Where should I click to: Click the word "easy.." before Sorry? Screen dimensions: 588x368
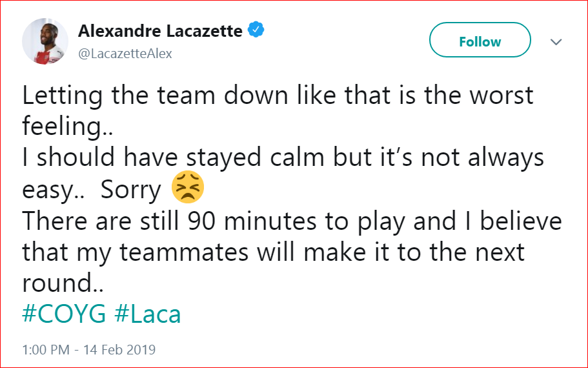pos(54,190)
